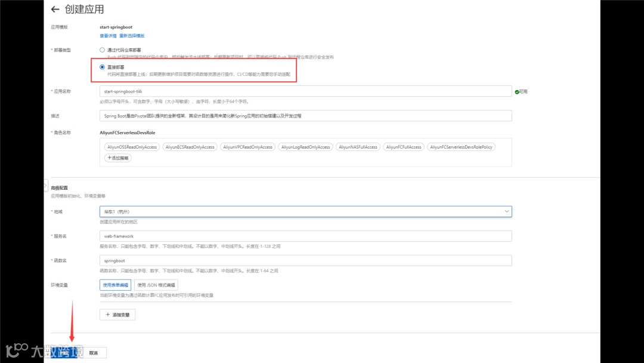Click the green 可用 check icon
Screen dimensions: 644x363
tap(516, 92)
